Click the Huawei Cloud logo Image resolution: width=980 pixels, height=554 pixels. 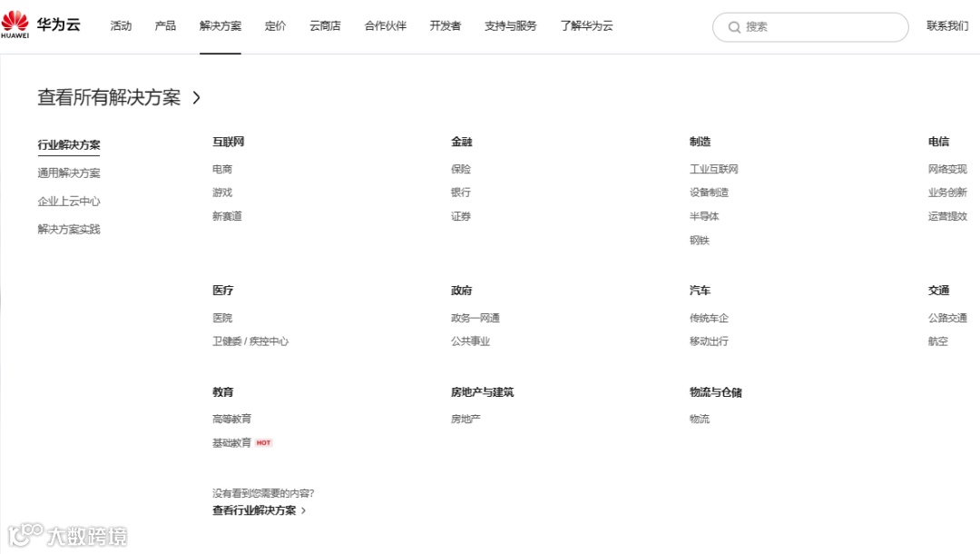pyautogui.click(x=41, y=25)
